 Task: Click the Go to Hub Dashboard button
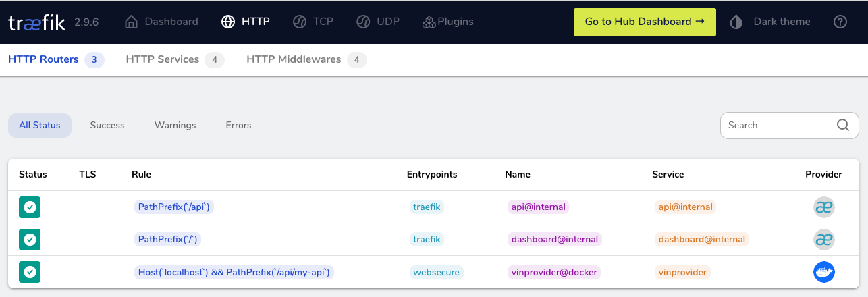[x=645, y=22]
